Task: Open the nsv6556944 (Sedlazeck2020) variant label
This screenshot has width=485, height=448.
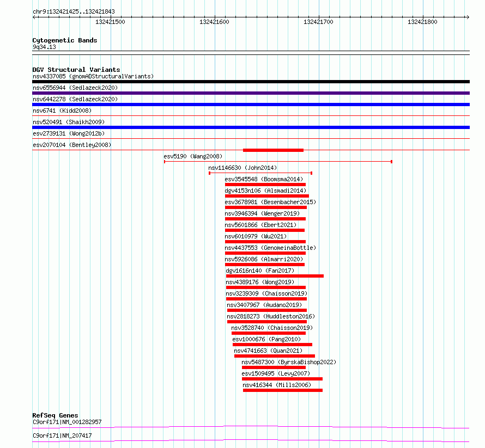Action: 75,88
